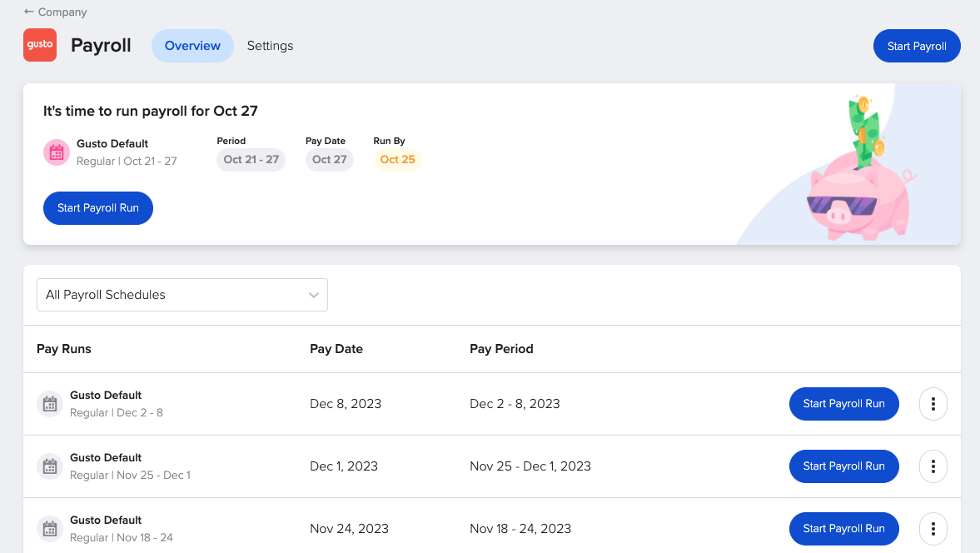Open the Settings tab

[270, 46]
